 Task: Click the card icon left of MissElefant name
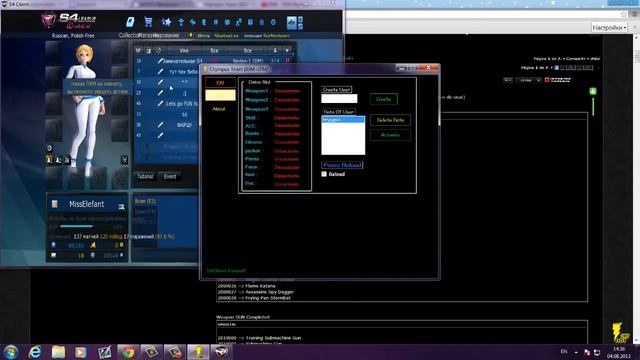coord(54,204)
